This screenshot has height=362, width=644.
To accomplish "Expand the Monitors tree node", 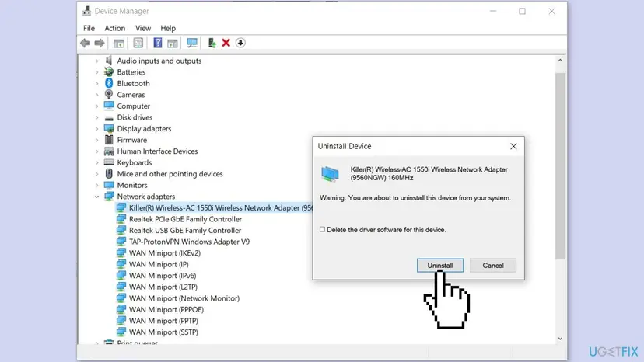I will tap(97, 185).
